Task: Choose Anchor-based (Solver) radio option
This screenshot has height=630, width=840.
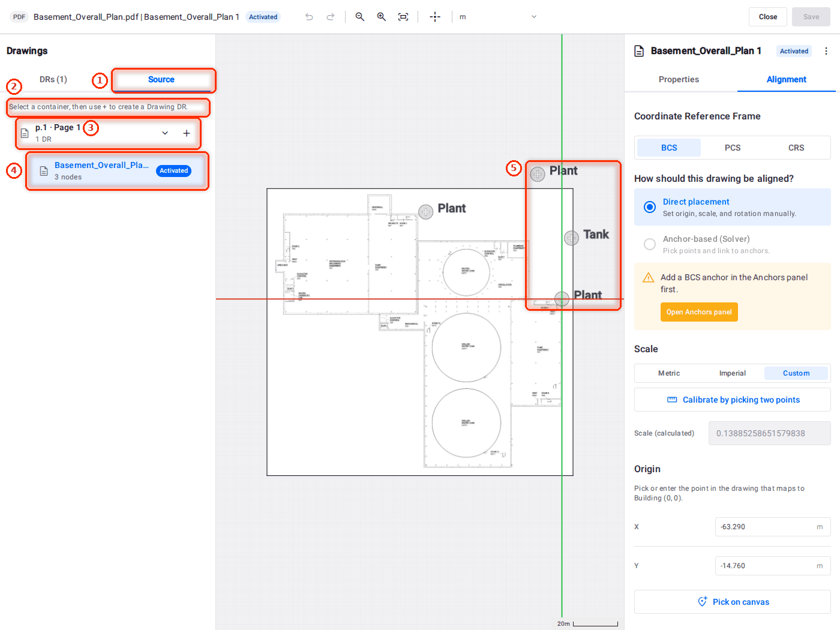Action: (650, 244)
